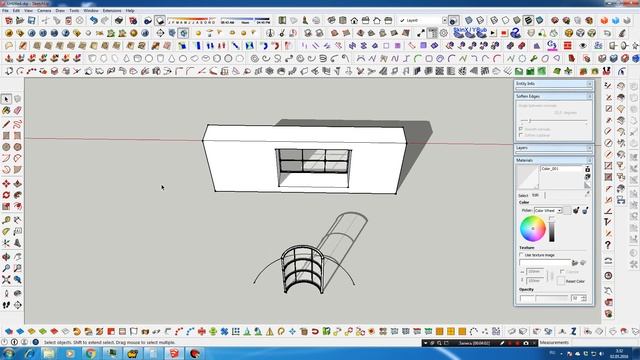Viewport: 640px width, 360px height.
Task: Click the color wheel picker
Action: point(533,229)
